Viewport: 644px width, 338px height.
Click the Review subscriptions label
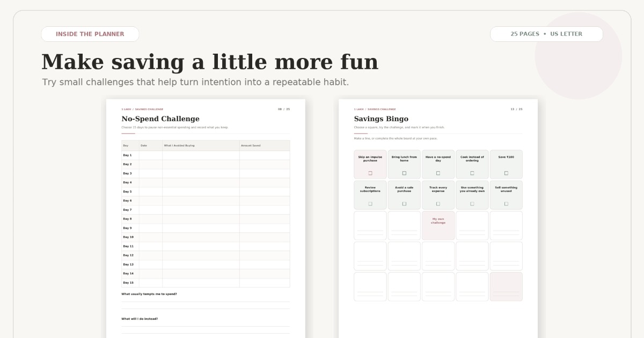point(370,189)
